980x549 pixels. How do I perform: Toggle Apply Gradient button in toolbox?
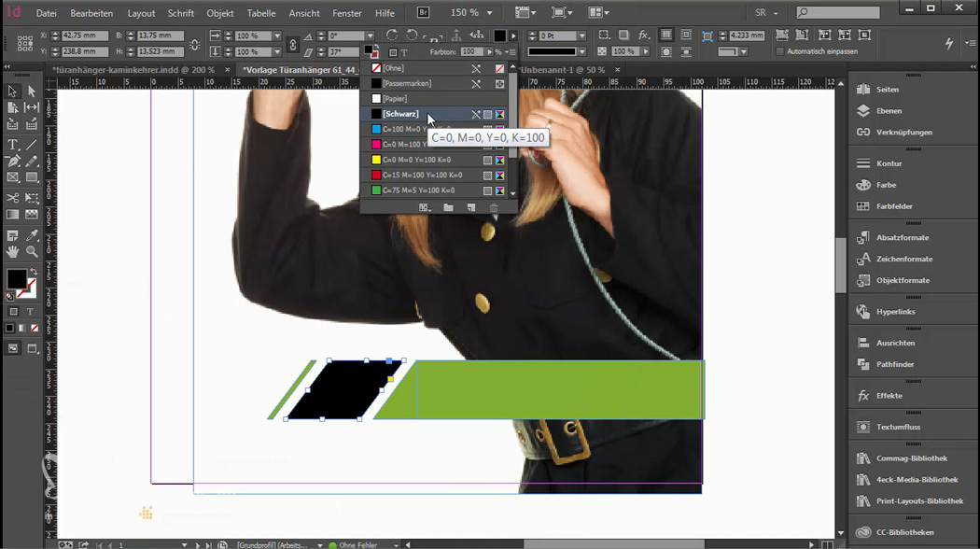coord(22,328)
